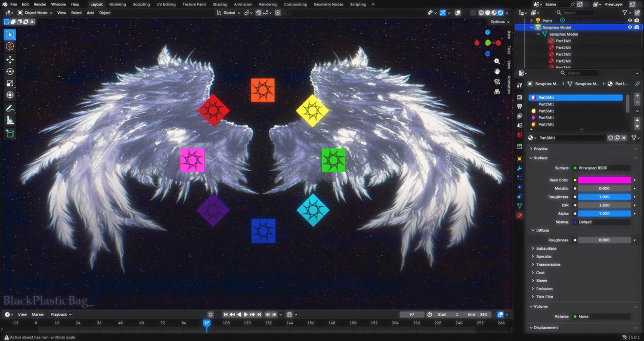The image size is (644, 341).
Task: Select the Move tool in the viewport toolbar
Action: [x=10, y=60]
